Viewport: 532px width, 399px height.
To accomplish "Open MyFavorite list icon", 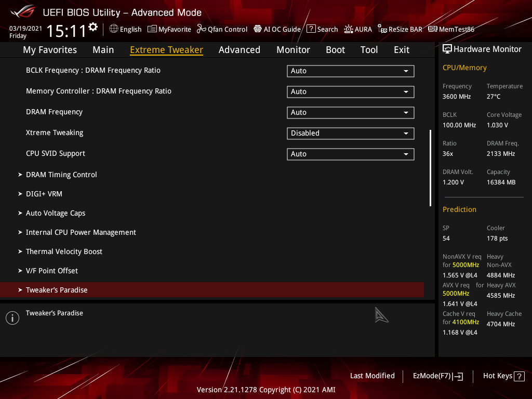I will (152, 29).
